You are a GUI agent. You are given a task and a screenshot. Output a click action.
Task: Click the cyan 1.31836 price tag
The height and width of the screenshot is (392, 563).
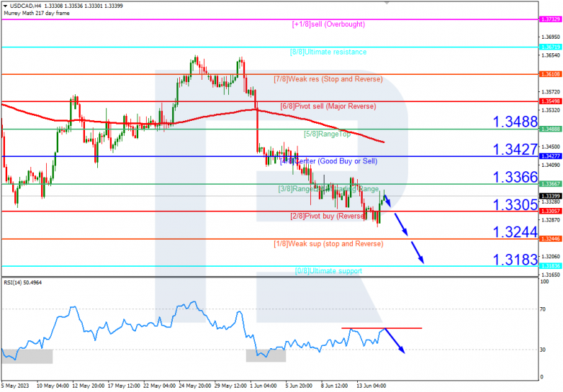pos(551,266)
